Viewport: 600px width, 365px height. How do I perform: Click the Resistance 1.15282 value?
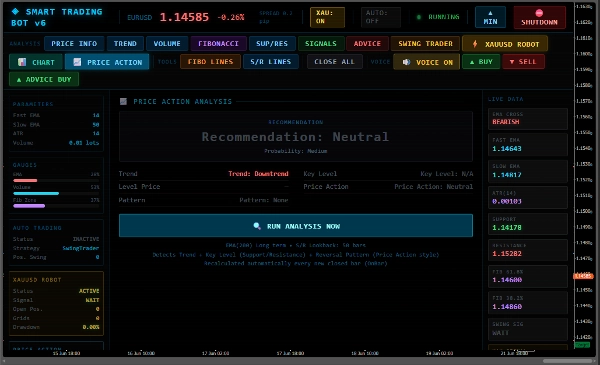507,254
